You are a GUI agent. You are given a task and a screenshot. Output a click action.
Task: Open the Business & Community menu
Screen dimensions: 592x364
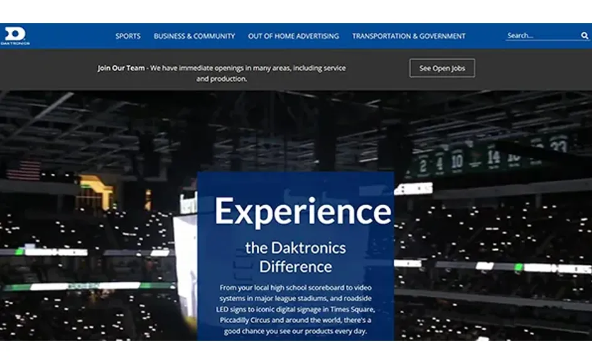click(195, 36)
